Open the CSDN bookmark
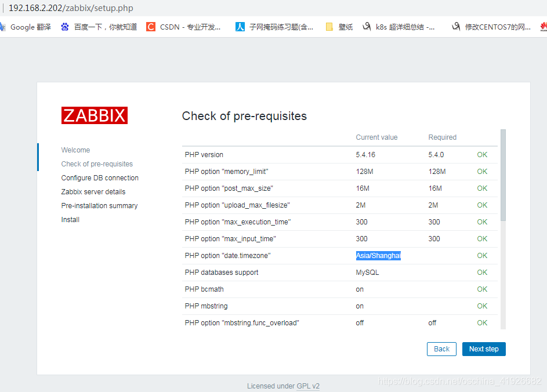547x392 pixels. pyautogui.click(x=183, y=27)
